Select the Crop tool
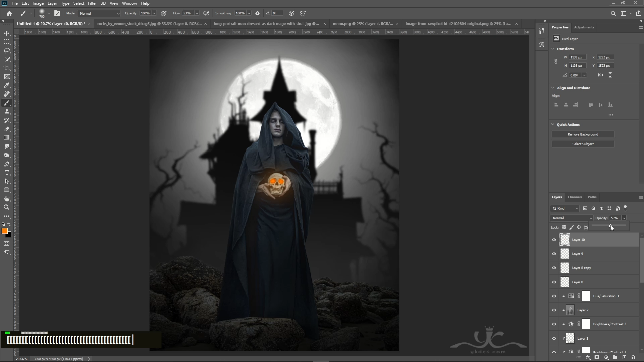644x362 pixels. (7, 68)
